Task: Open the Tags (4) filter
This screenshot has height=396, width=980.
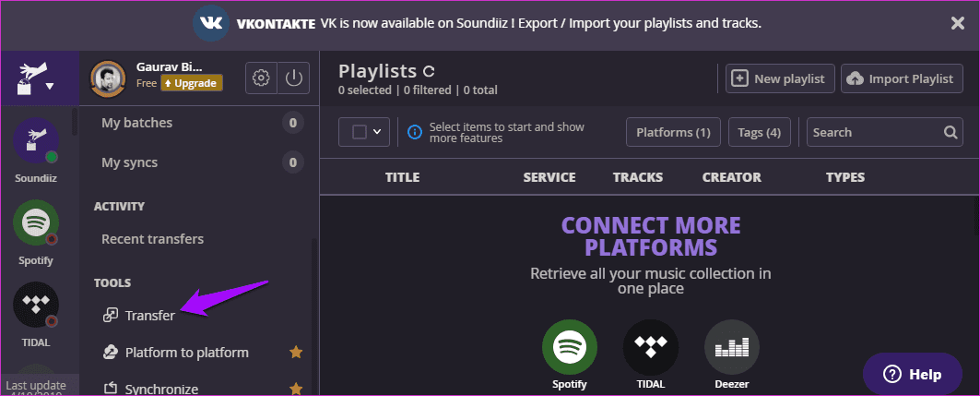Action: click(760, 132)
